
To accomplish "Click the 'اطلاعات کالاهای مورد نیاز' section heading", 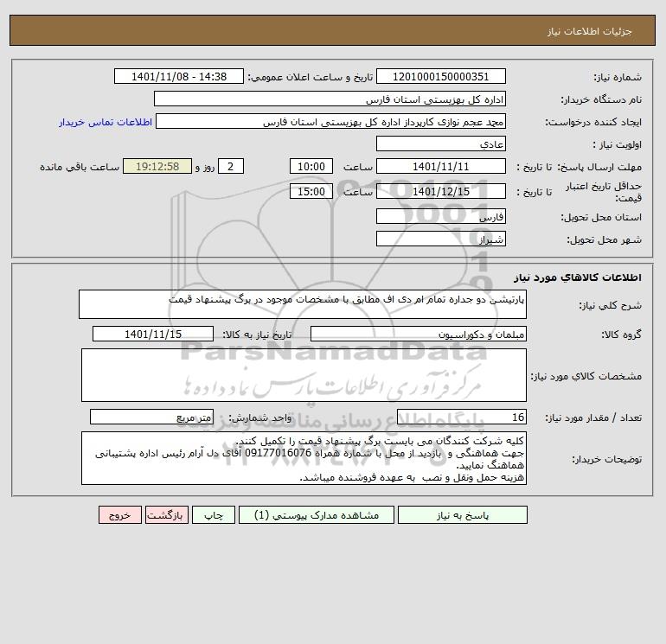I will pyautogui.click(x=577, y=277).
